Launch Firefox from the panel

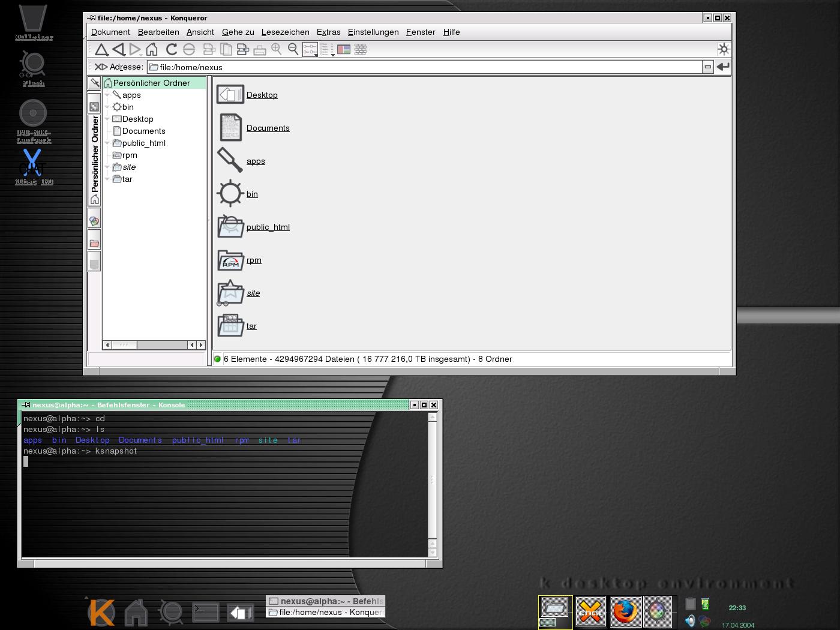tap(625, 612)
